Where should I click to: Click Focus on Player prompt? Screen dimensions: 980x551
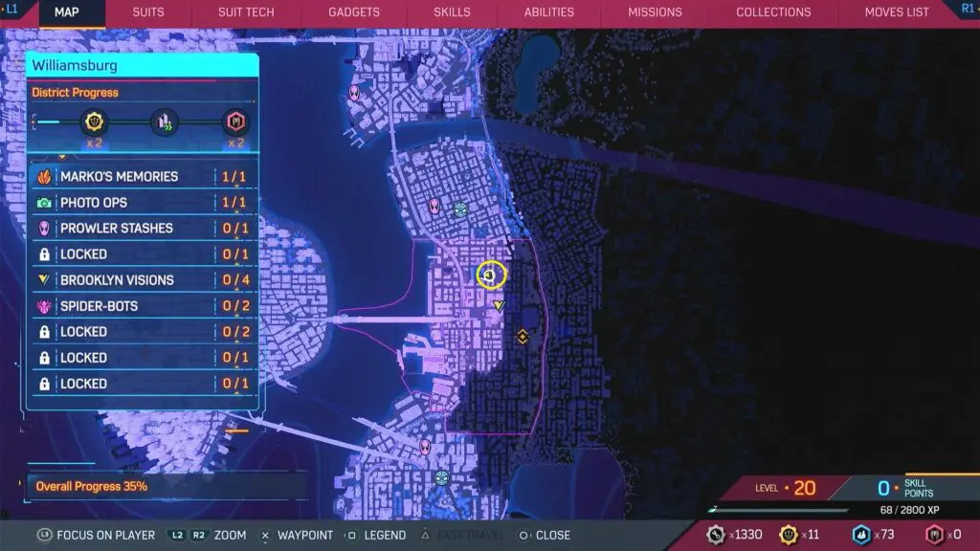pyautogui.click(x=96, y=535)
